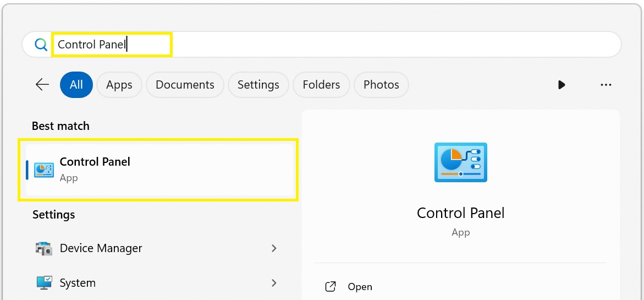
Task: Open the three-dot options menu
Action: [606, 85]
